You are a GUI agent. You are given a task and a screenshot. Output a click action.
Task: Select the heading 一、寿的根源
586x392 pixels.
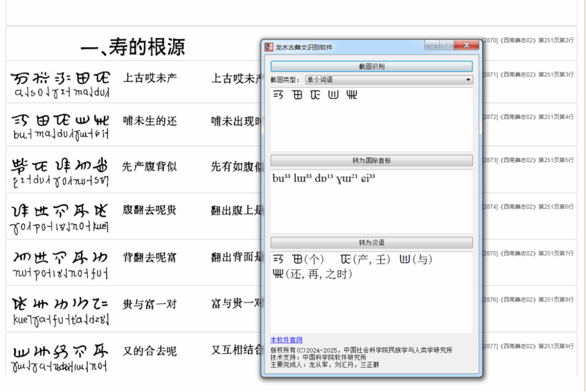(133, 47)
